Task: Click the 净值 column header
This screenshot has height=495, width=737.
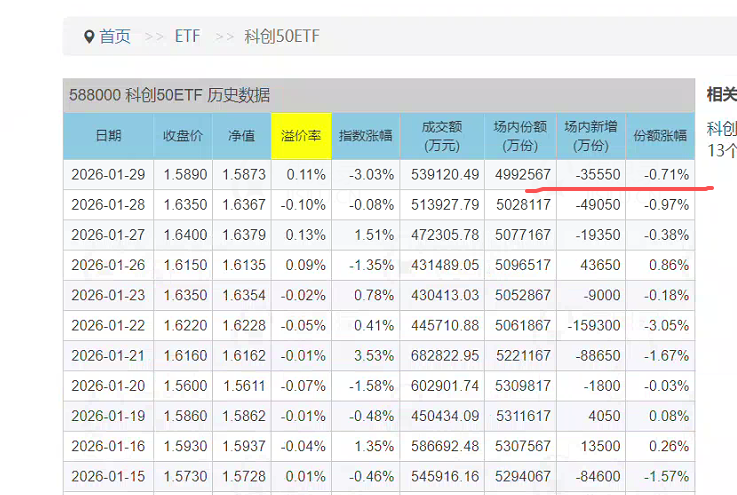Action: [241, 136]
